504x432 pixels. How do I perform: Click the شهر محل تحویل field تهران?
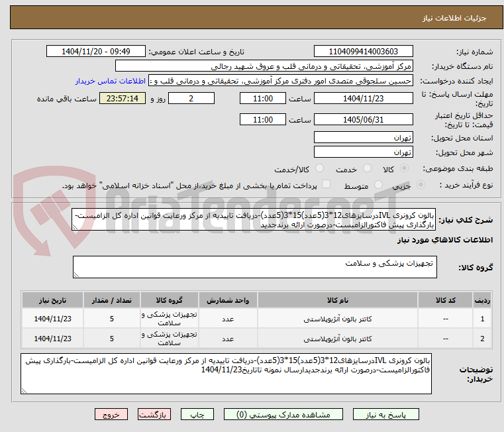(x=363, y=152)
